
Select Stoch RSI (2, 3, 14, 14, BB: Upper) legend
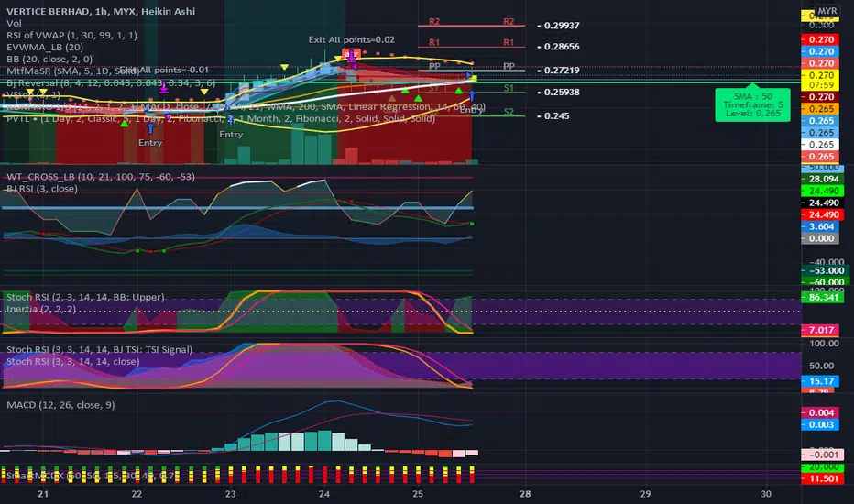[85, 297]
